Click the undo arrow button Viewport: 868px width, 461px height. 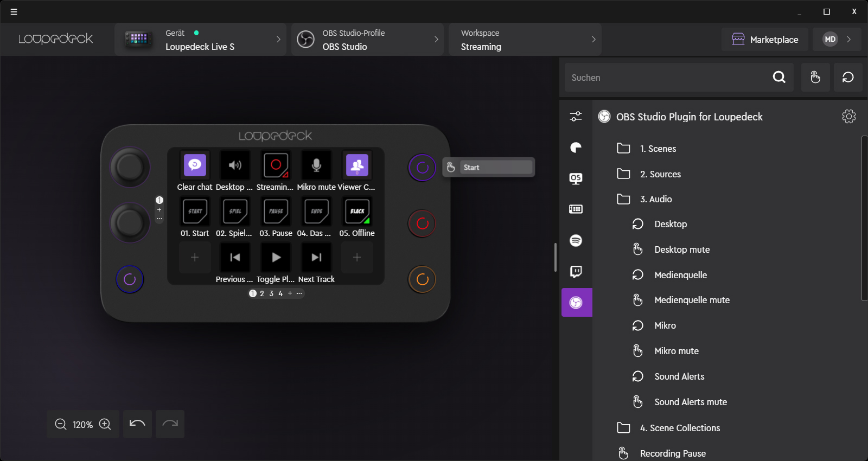(137, 424)
